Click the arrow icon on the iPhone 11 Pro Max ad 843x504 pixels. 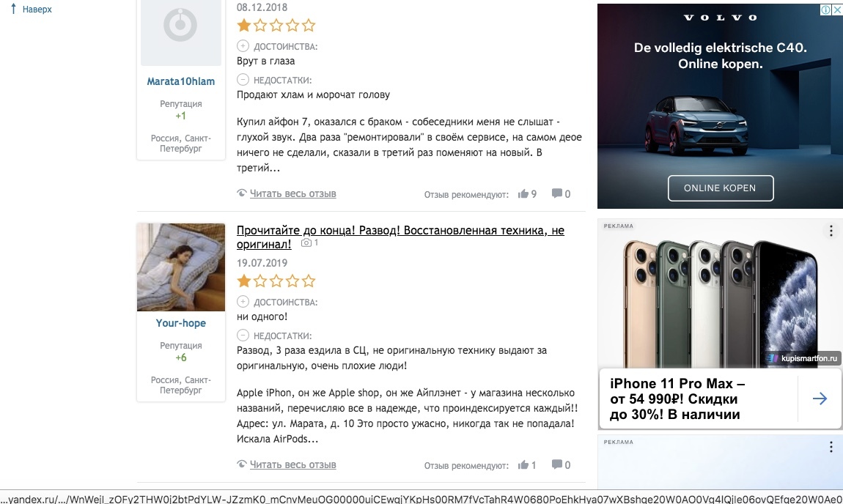[x=820, y=399]
